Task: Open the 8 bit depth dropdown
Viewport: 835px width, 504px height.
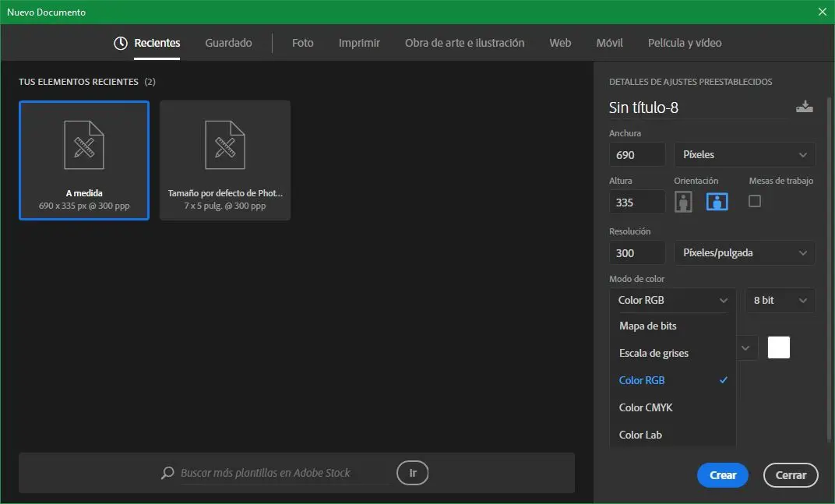Action: point(780,300)
